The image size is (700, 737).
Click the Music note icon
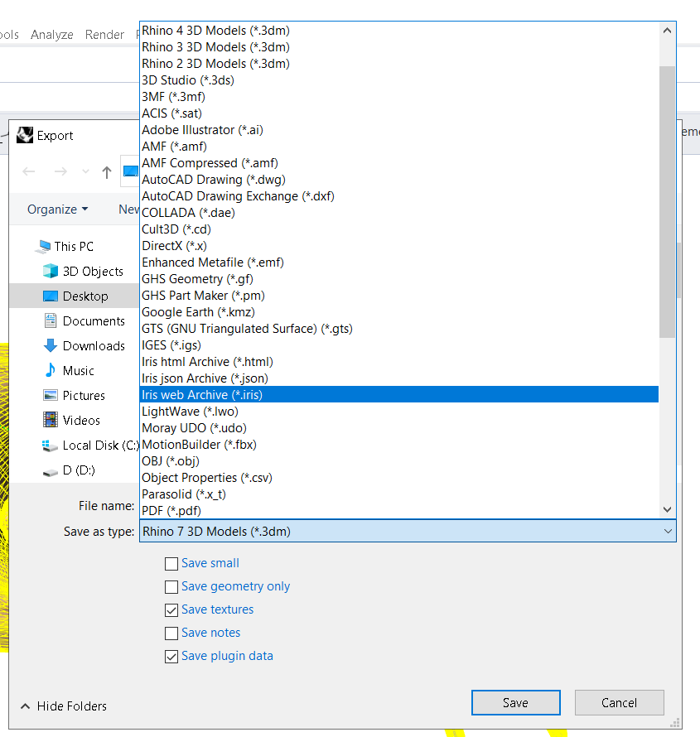tap(51, 370)
